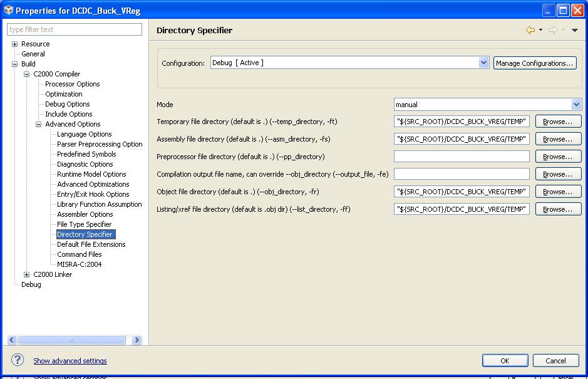The width and height of the screenshot is (588, 379).
Task: Select Predefined Symbols tree item
Action: pyautogui.click(x=86, y=154)
